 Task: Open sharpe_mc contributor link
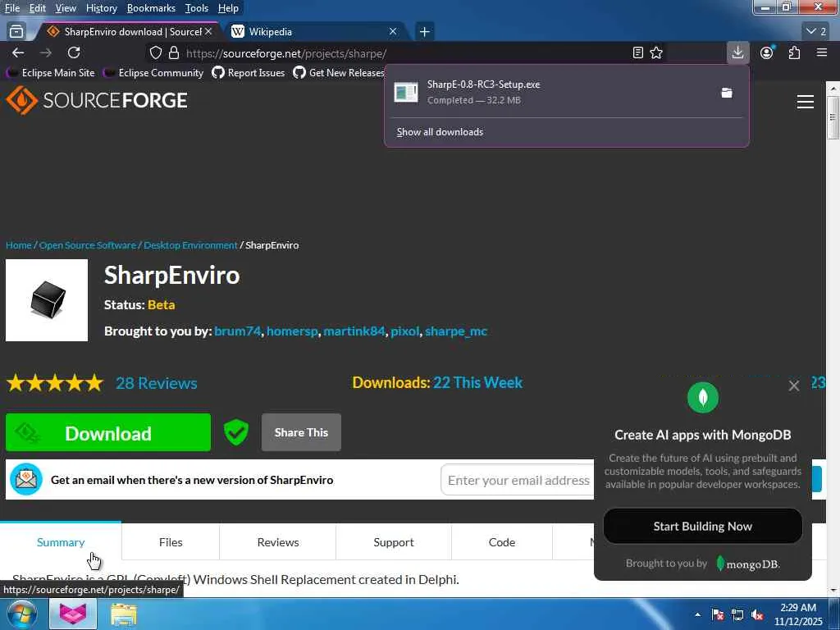pos(456,331)
